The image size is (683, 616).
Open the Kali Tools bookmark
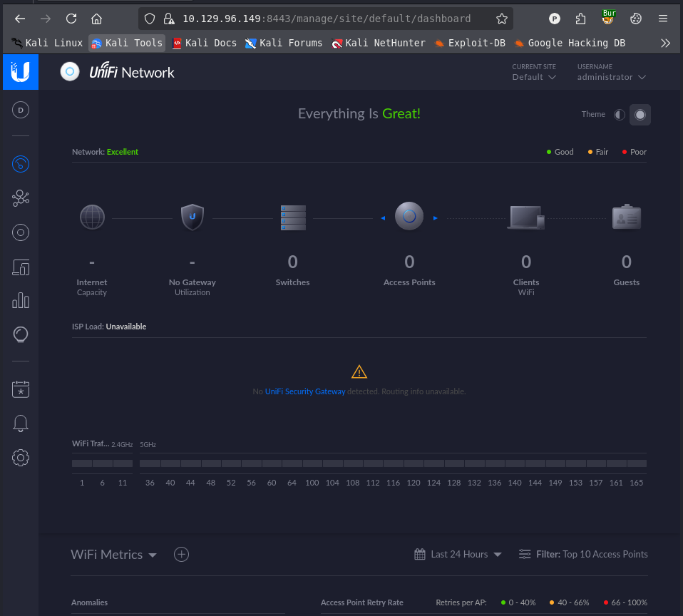(127, 43)
